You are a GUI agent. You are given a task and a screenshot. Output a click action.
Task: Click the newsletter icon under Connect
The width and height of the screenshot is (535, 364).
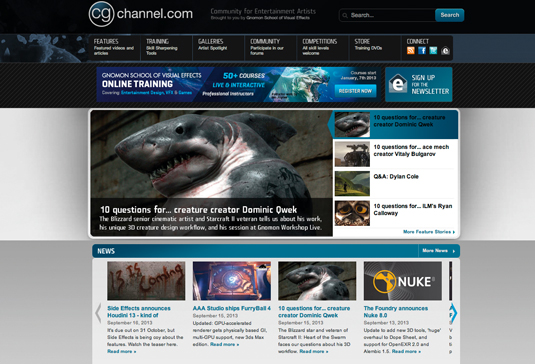coord(445,50)
